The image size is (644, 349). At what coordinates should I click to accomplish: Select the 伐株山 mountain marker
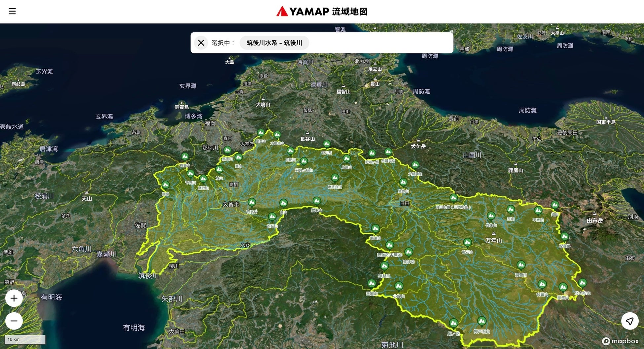coord(491,216)
